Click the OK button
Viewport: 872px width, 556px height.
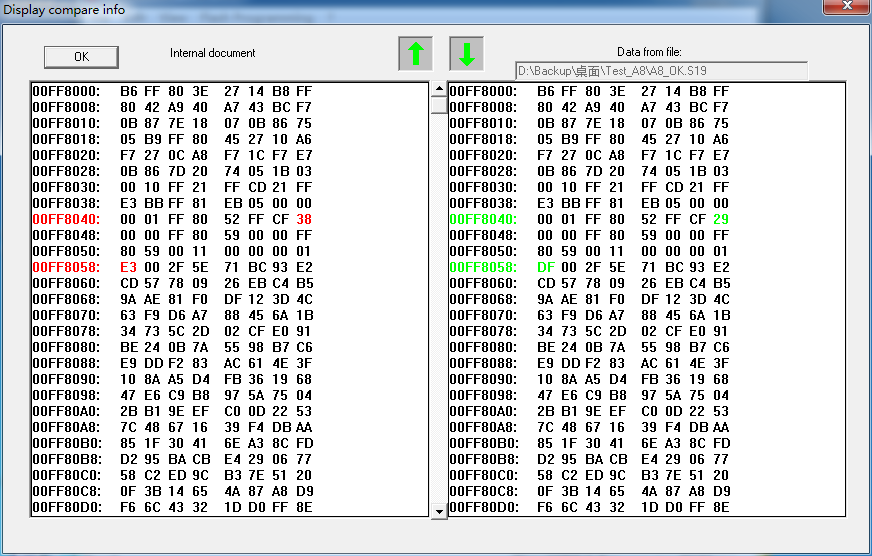point(81,57)
